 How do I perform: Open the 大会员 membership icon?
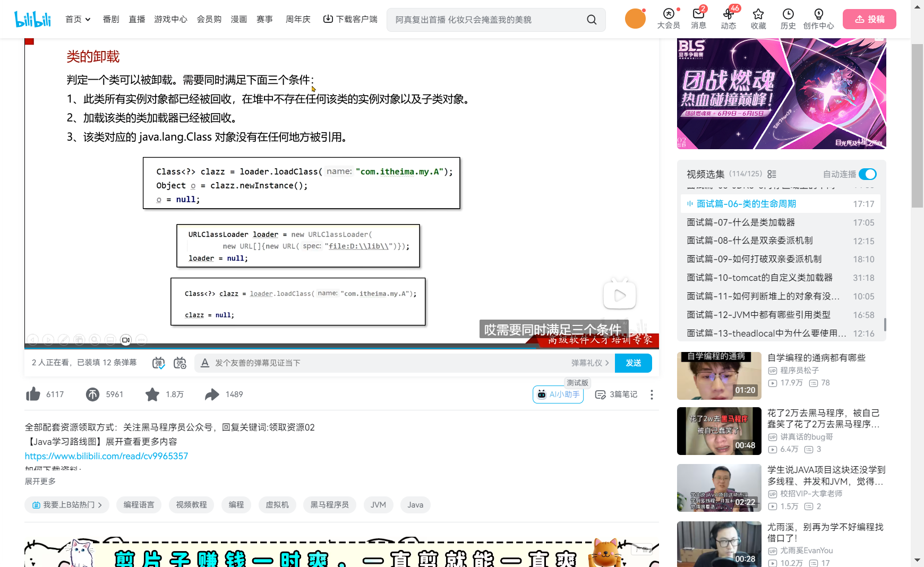669,19
